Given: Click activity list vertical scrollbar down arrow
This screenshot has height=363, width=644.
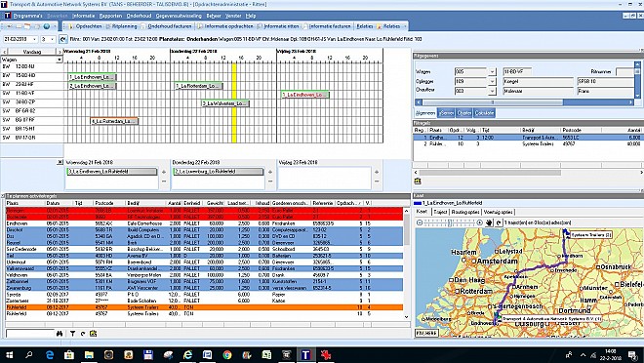Looking at the screenshot, I should coord(407,317).
